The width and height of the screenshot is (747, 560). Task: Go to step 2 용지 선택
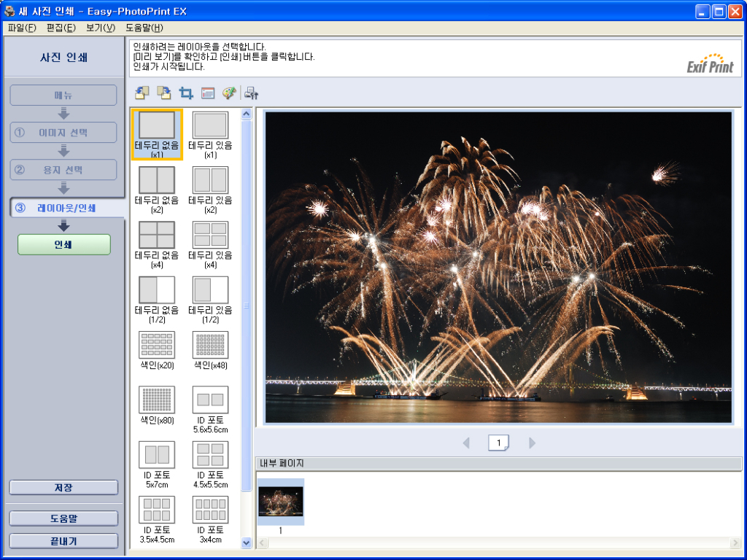coord(63,169)
